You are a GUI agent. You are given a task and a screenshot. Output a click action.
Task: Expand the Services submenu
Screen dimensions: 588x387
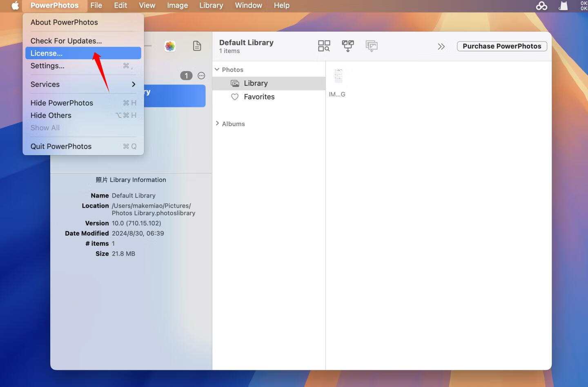(83, 85)
